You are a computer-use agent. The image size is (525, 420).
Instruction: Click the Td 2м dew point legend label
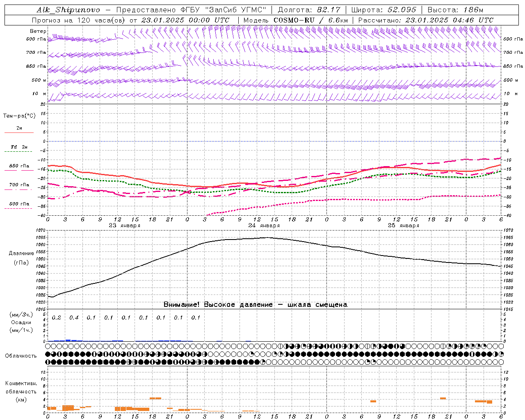pos(19,147)
